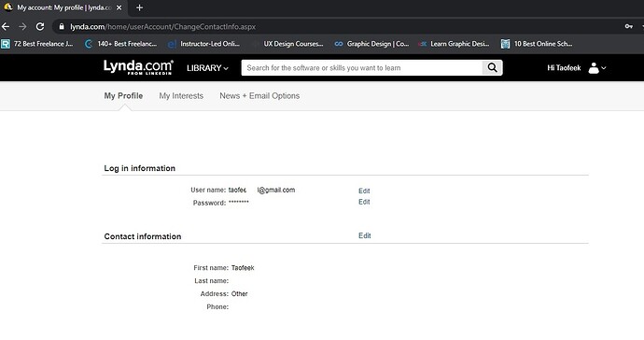Viewport: 644px width, 340px height.
Task: Click the user profile avatar icon
Action: click(x=594, y=68)
